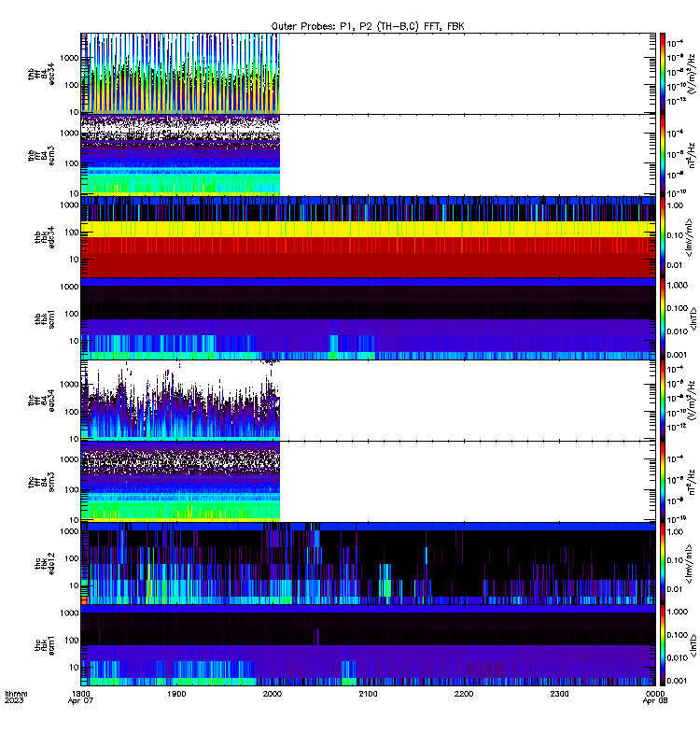Click the 2300 time axis label
700x747 pixels.
tap(559, 694)
